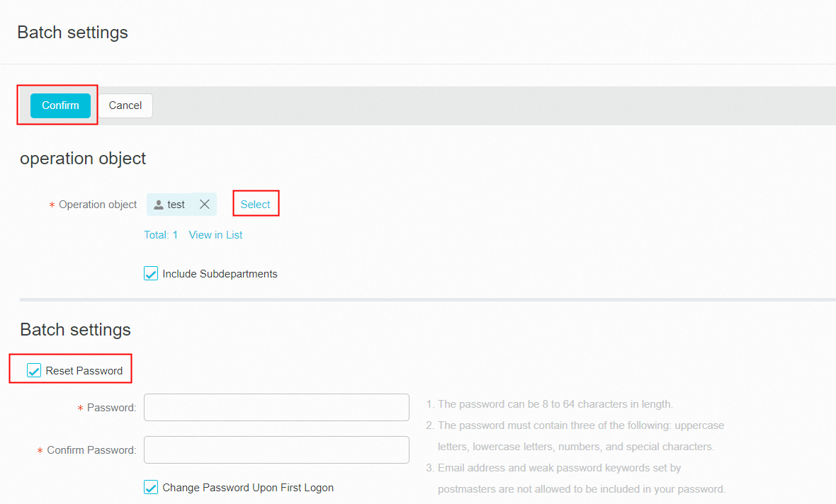Focus the Password input field
The image size is (836, 504).
point(276,408)
